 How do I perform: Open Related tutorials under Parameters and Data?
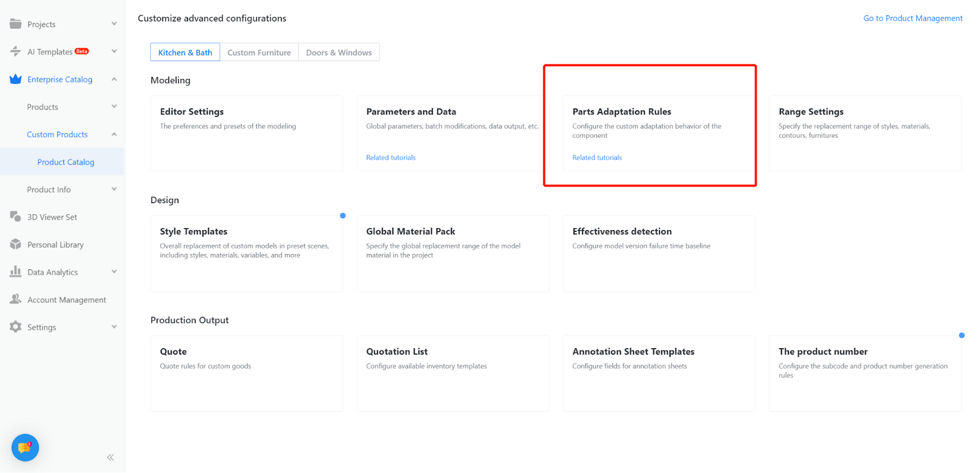pos(391,158)
